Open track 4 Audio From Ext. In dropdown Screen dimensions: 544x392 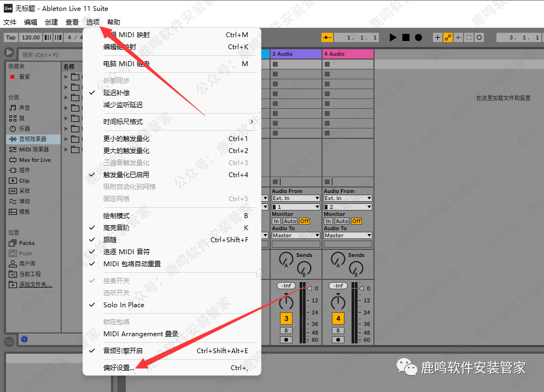[348, 198]
